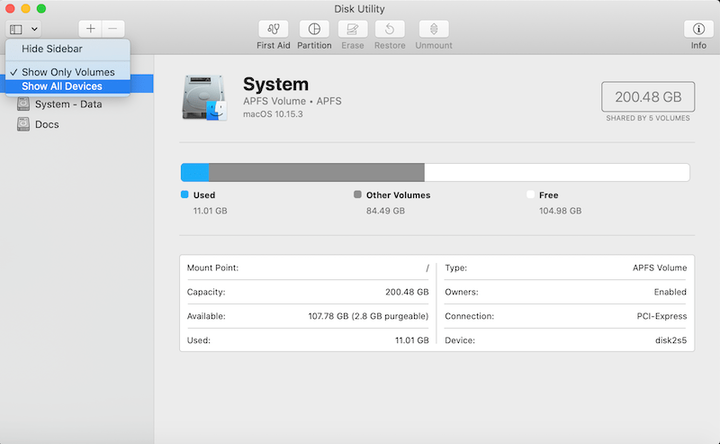720x444 pixels.
Task: Click the Docs disk icon in sidebar
Action: (23, 124)
